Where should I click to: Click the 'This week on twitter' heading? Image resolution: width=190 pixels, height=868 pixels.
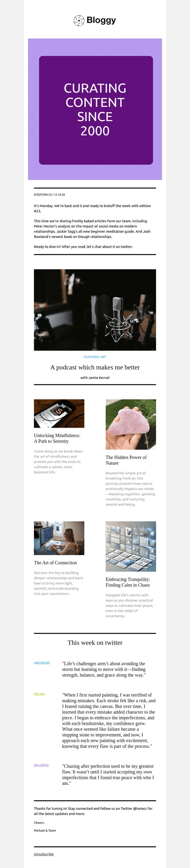tap(95, 642)
